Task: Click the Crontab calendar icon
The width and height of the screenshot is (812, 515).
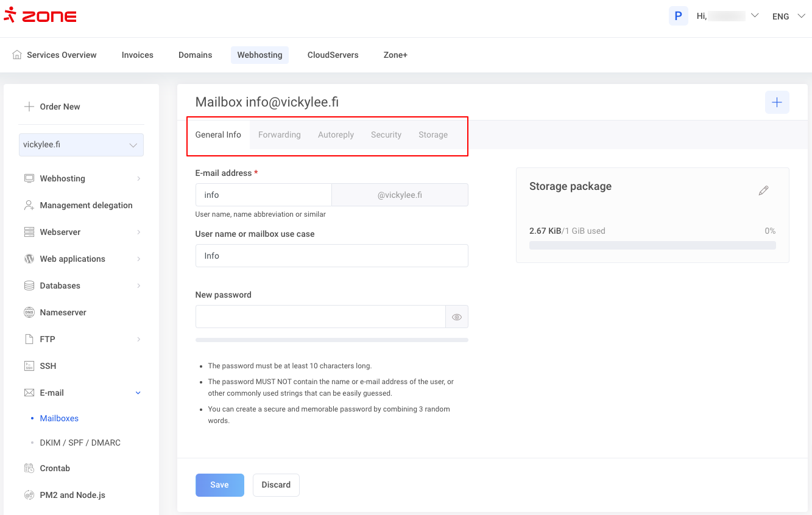Action: (29, 468)
